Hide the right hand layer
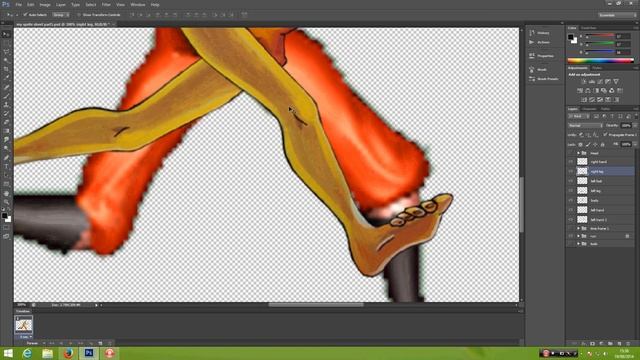The image size is (640, 360). 571,162
